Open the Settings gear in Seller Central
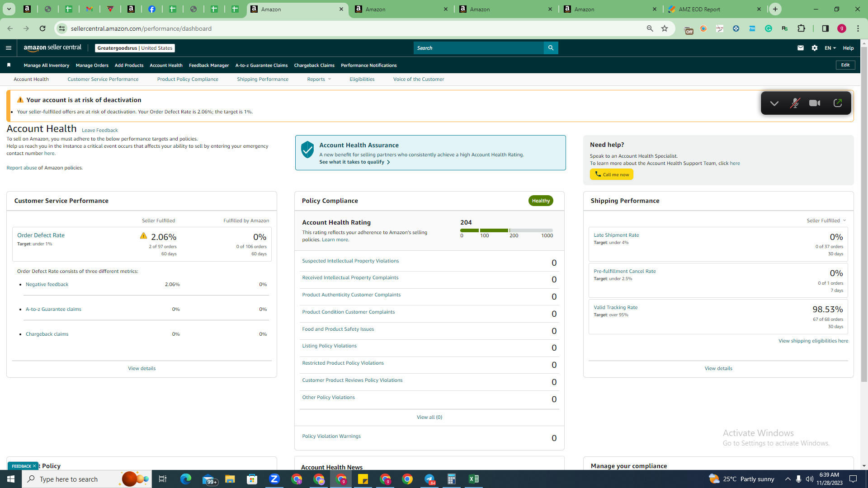868x488 pixels. [815, 48]
